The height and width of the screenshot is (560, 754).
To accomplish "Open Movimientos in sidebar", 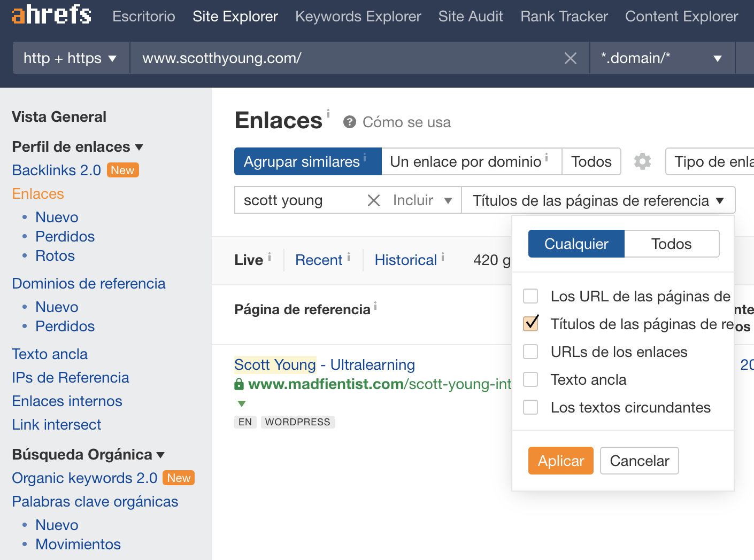I will (78, 544).
